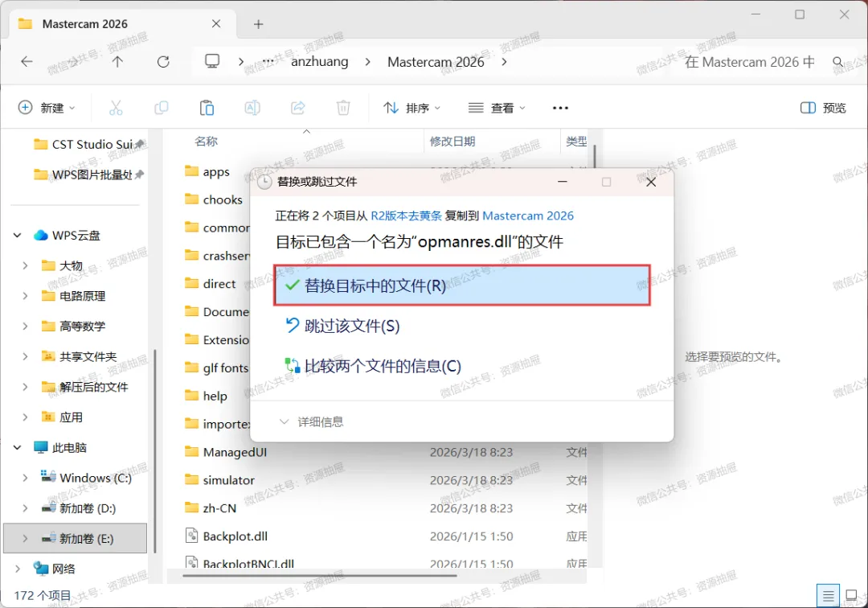Expand the 网络 tree node

[17, 569]
